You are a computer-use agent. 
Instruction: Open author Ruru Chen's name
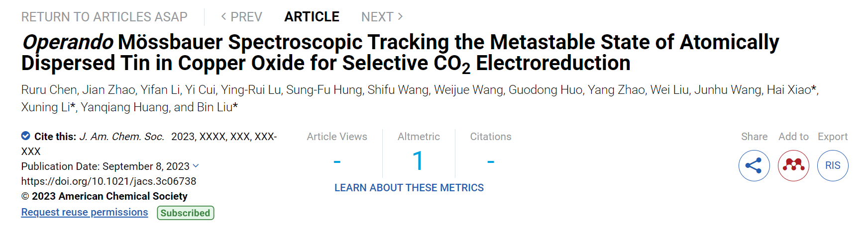(49, 90)
